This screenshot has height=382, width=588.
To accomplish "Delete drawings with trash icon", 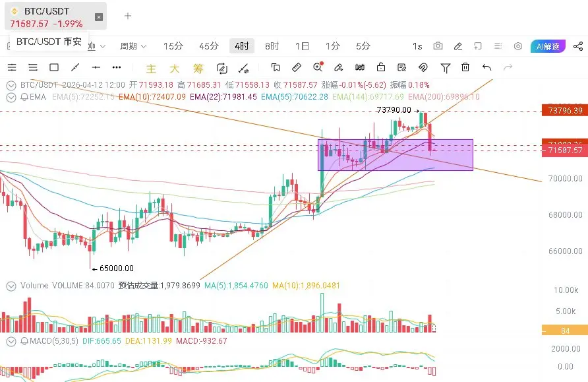I will click(465, 67).
